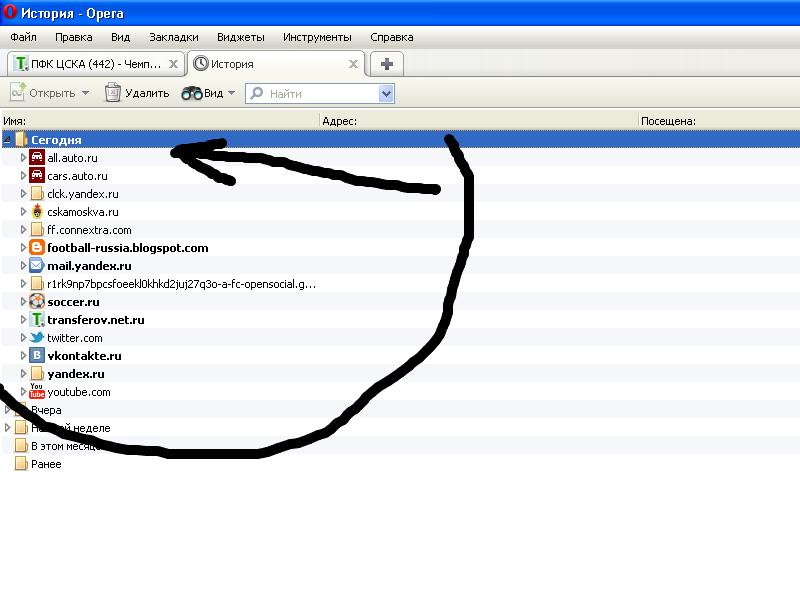The width and height of the screenshot is (800, 600).
Task: Click the clock icon on История tab
Action: [201, 63]
